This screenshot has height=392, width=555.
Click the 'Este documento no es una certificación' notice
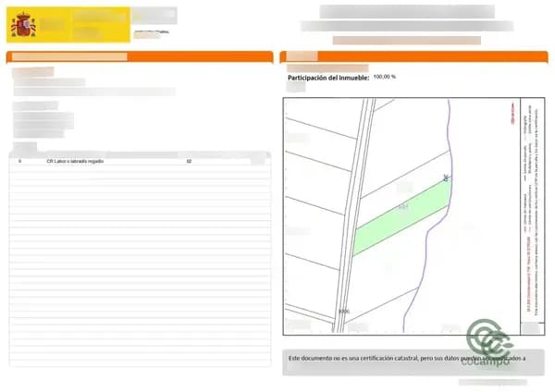coord(407,359)
